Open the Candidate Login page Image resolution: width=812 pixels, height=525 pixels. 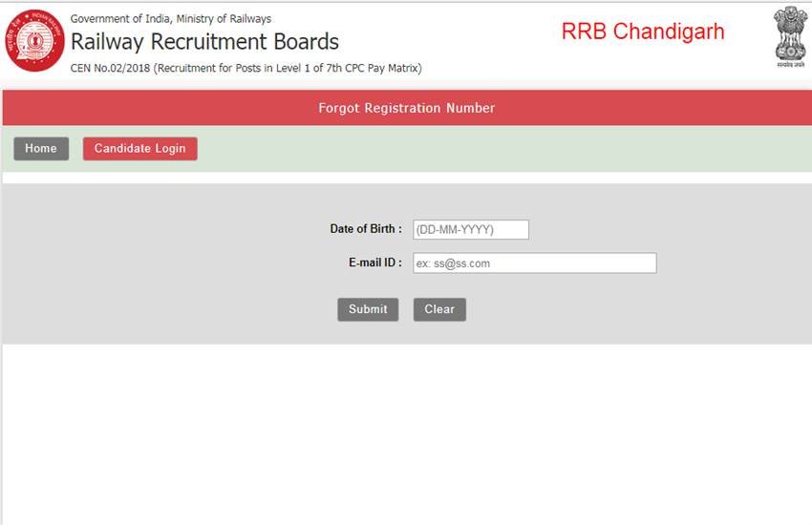click(x=139, y=149)
